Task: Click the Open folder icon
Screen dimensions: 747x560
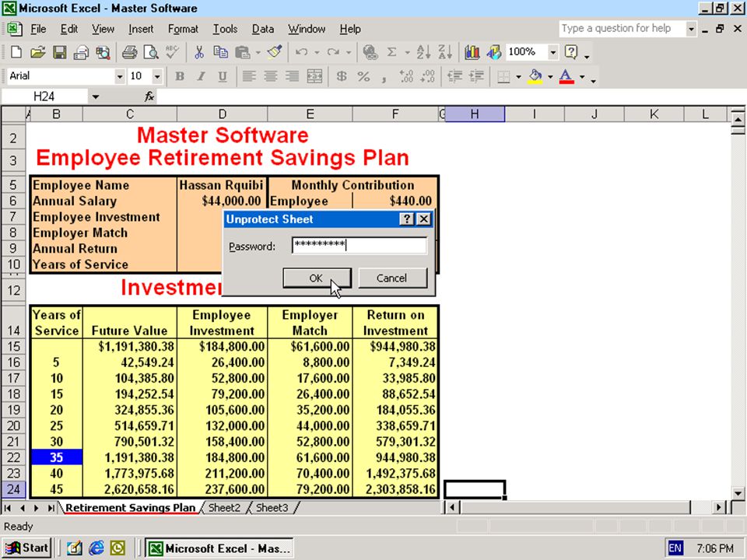Action: coord(37,52)
